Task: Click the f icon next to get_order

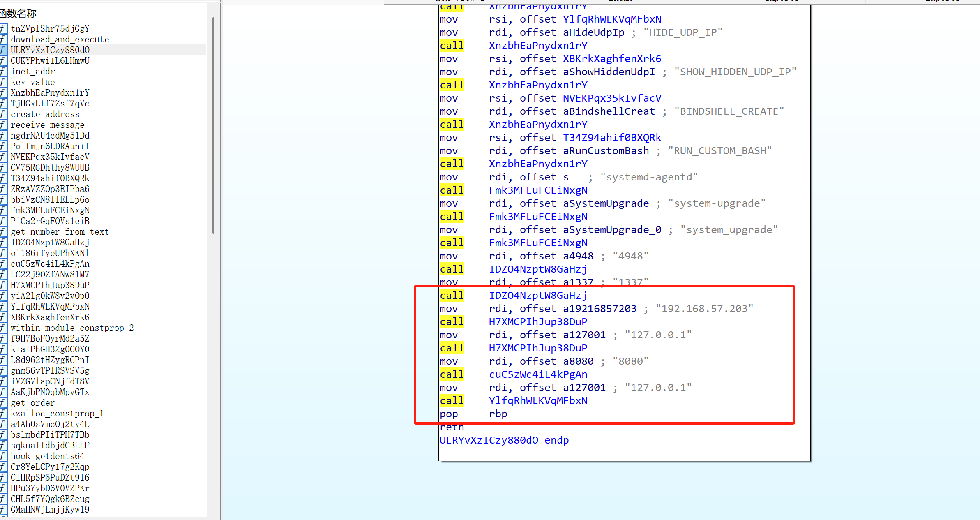Action: [x=4, y=402]
